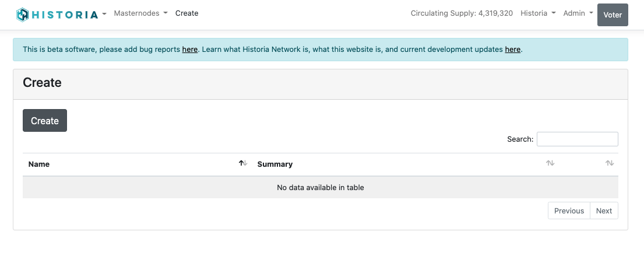Sort the table by Summary header
This screenshot has width=644, height=256.
[x=275, y=164]
